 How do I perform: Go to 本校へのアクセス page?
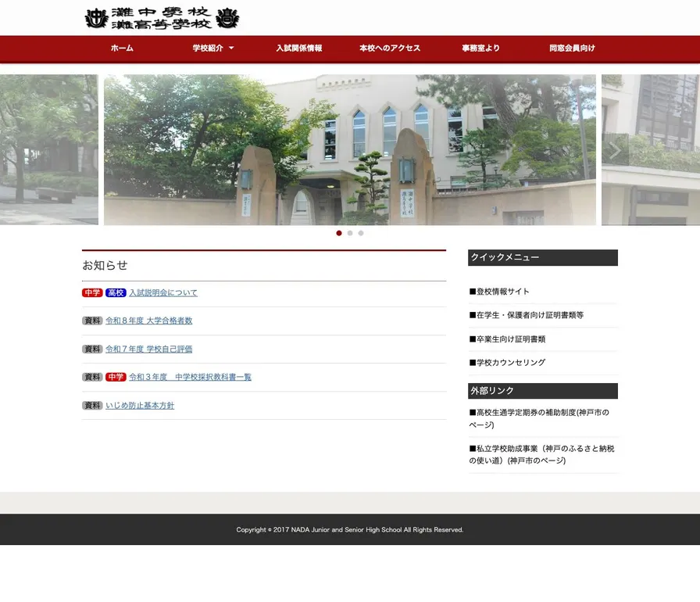(x=390, y=48)
